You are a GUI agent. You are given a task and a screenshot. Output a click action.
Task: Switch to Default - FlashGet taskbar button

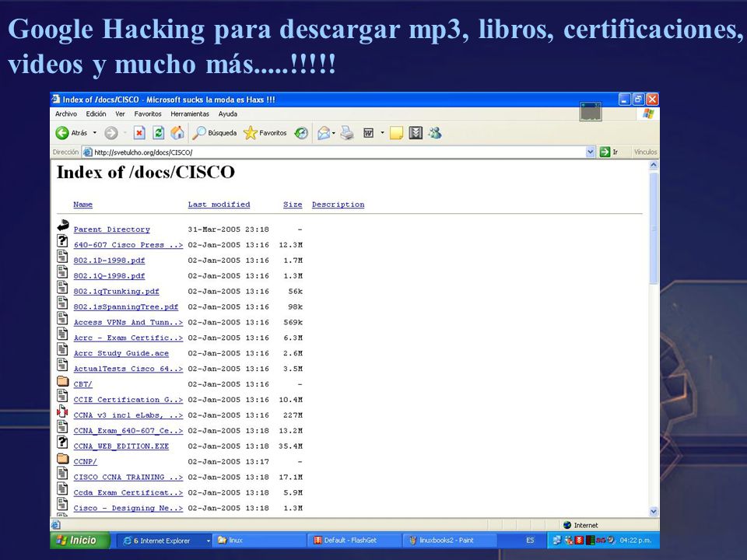(355, 541)
